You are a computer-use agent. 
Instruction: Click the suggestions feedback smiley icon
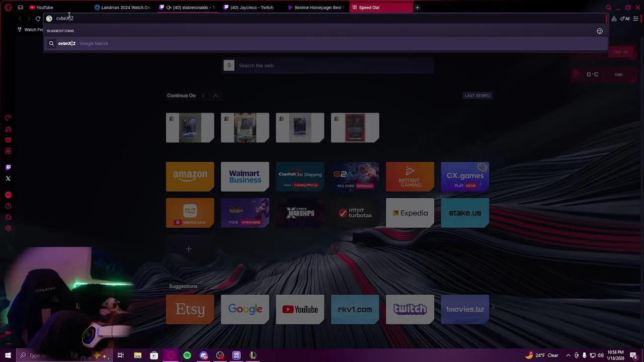click(x=600, y=31)
